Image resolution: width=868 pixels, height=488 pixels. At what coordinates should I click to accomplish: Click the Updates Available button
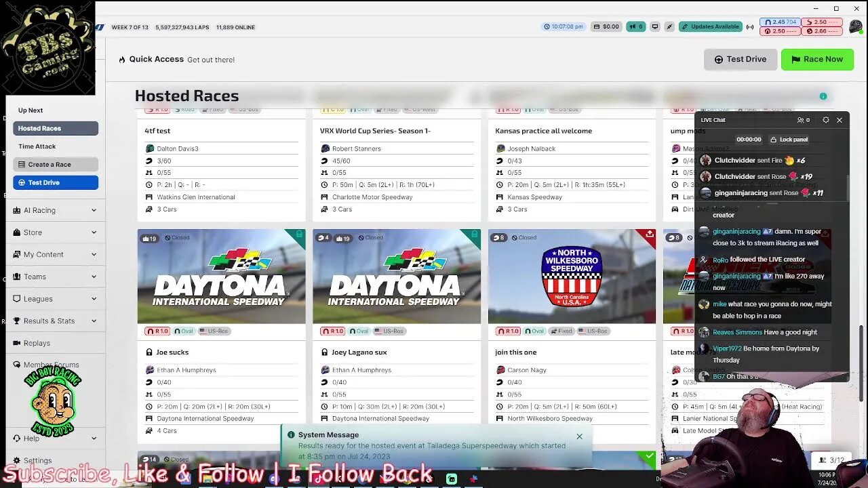(711, 26)
